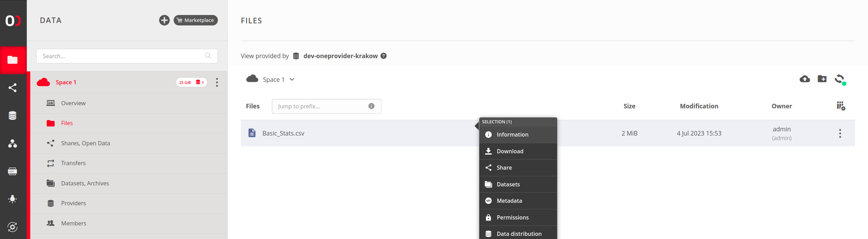Select the Basic_Stats.csv file row
868x239 pixels.
tap(548, 133)
